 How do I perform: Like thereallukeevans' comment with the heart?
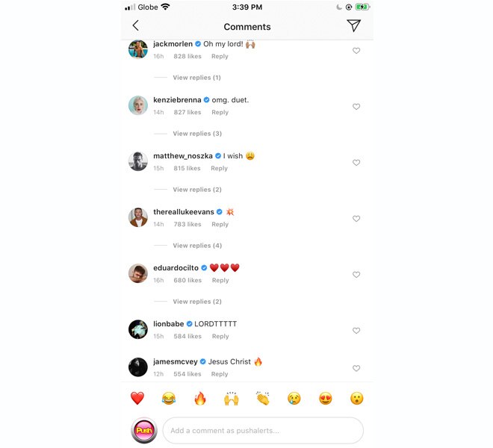(x=356, y=219)
